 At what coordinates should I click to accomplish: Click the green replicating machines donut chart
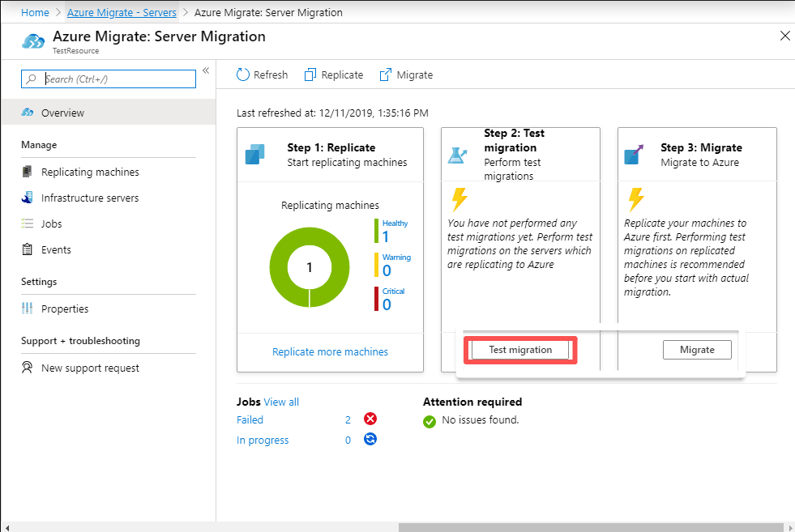click(x=310, y=267)
